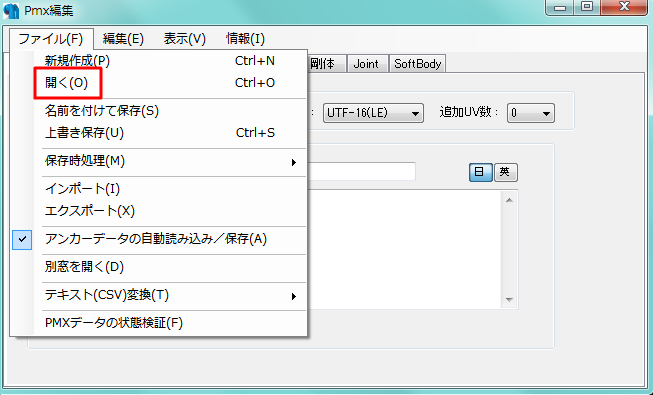Open the 追加UV数 dropdown
Image resolution: width=653 pixels, height=395 pixels.
click(x=531, y=113)
